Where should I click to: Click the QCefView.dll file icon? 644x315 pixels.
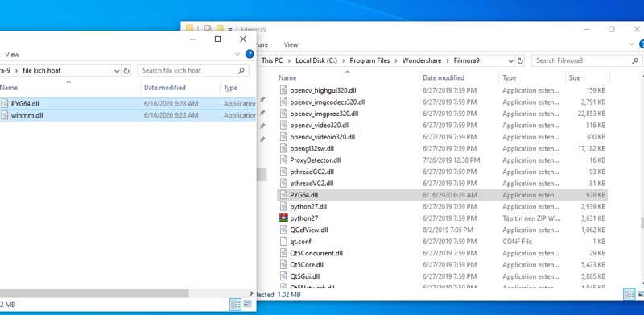coord(283,230)
